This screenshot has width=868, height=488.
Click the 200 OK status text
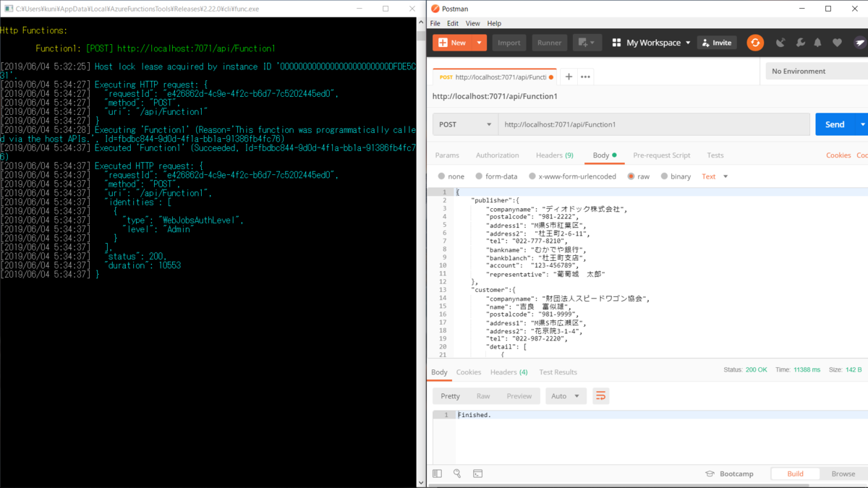757,370
